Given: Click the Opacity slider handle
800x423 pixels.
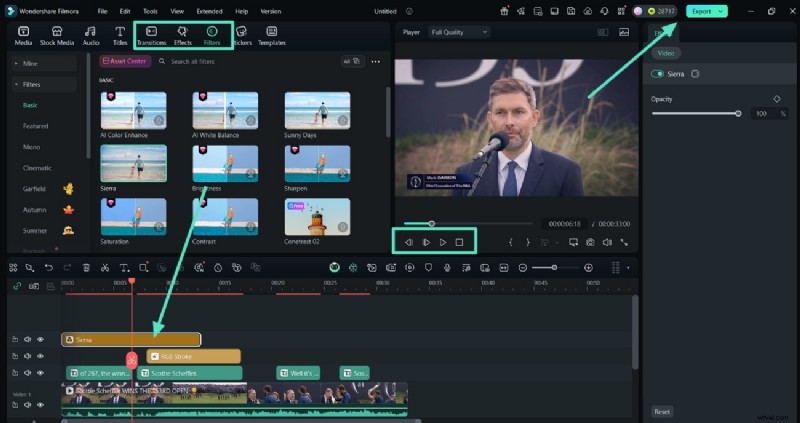Looking at the screenshot, I should (x=739, y=114).
